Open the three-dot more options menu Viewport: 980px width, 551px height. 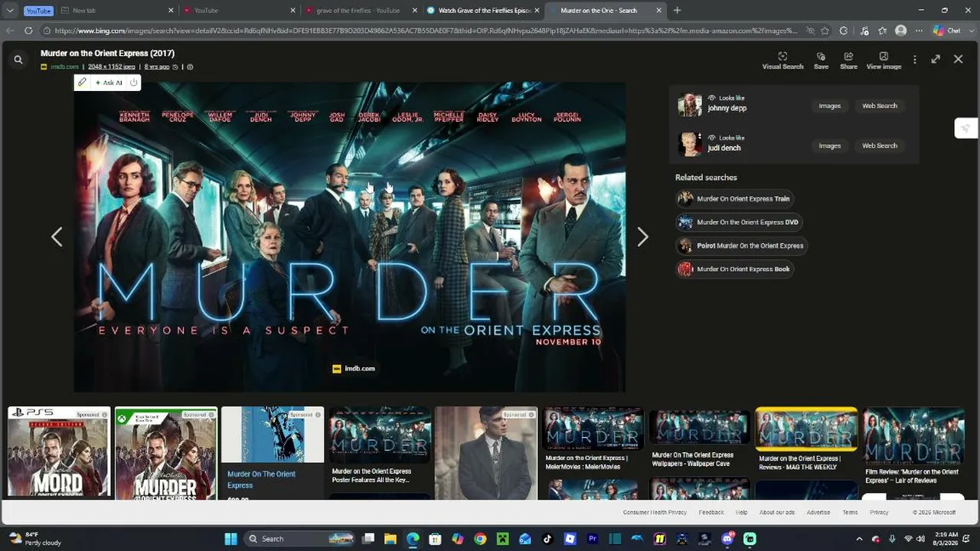pyautogui.click(x=914, y=59)
